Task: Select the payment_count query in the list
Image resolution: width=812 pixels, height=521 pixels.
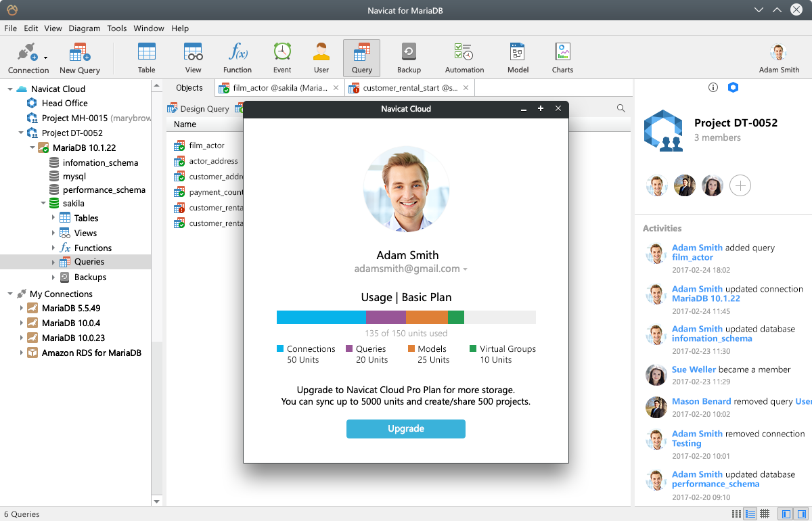Action: tap(216, 192)
